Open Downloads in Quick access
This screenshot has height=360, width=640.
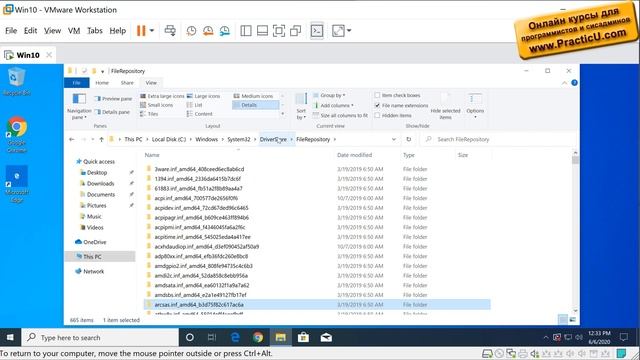[x=100, y=184]
